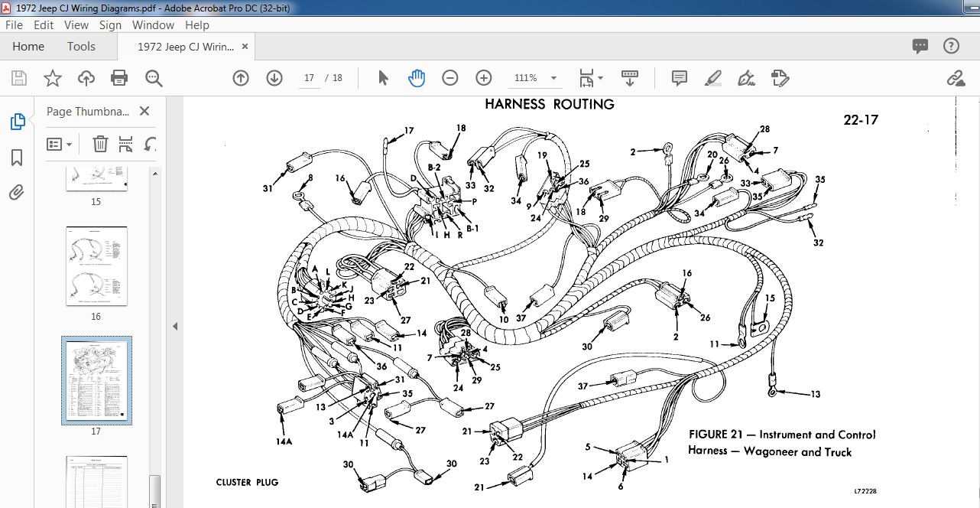
Task: Collapse the navigation pane with the left arrow
Action: coord(174,326)
